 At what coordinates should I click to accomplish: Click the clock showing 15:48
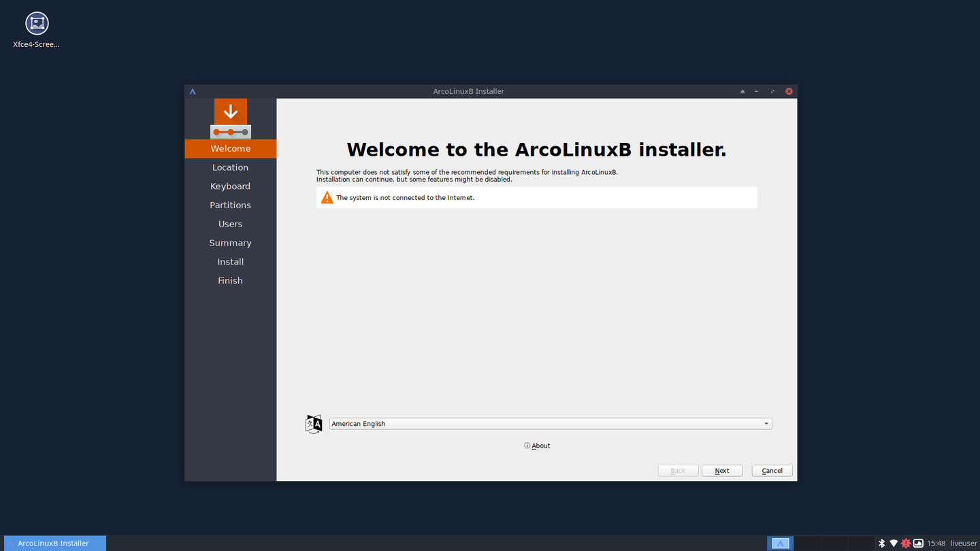click(936, 544)
